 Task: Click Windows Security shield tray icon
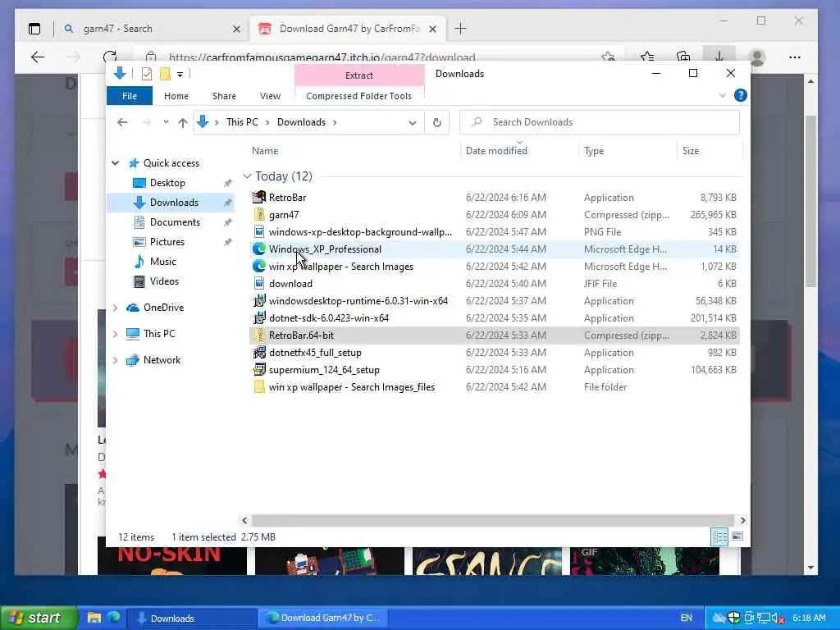734,618
